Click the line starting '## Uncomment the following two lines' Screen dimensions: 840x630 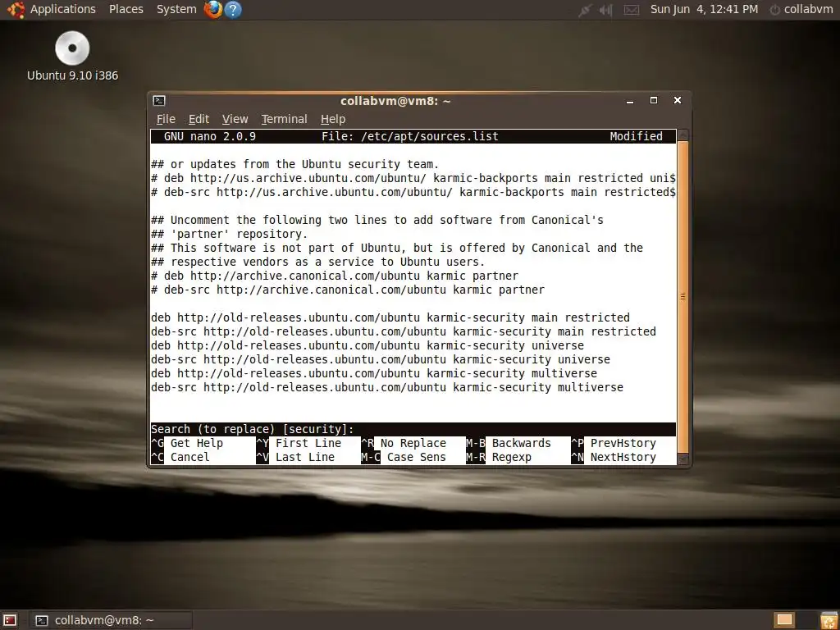click(377, 220)
